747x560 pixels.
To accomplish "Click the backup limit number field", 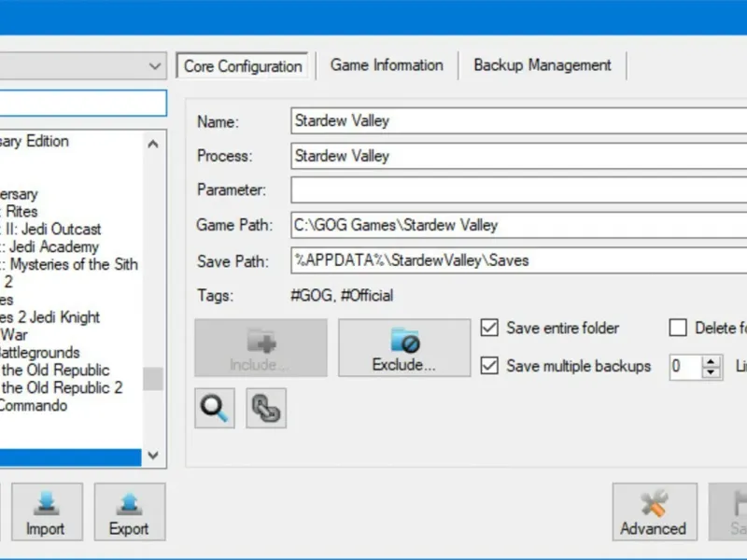I will [x=685, y=367].
